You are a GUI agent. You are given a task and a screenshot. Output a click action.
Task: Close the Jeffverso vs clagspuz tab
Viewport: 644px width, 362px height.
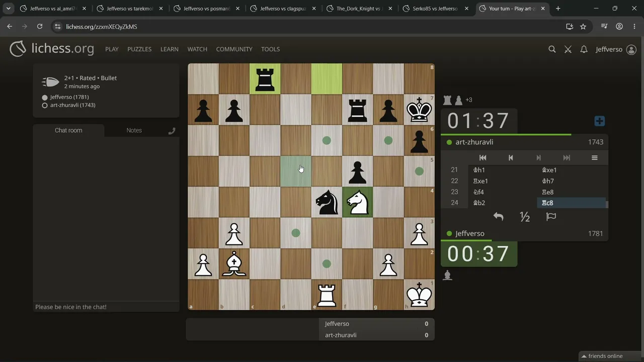tap(313, 9)
